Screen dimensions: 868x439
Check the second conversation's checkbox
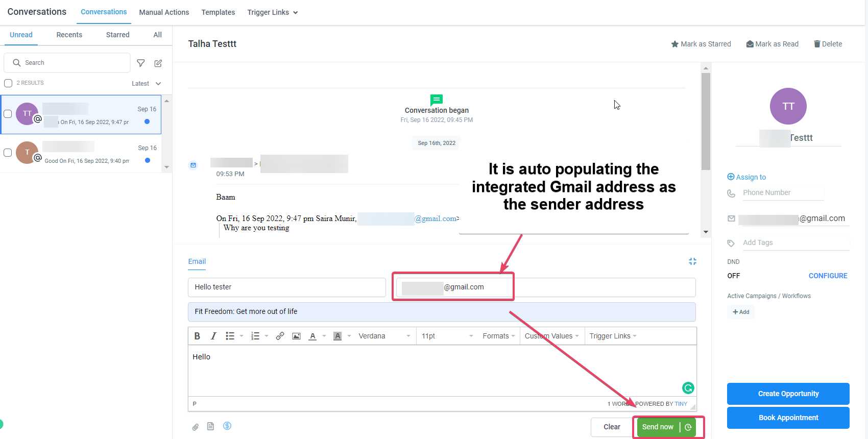click(x=8, y=153)
